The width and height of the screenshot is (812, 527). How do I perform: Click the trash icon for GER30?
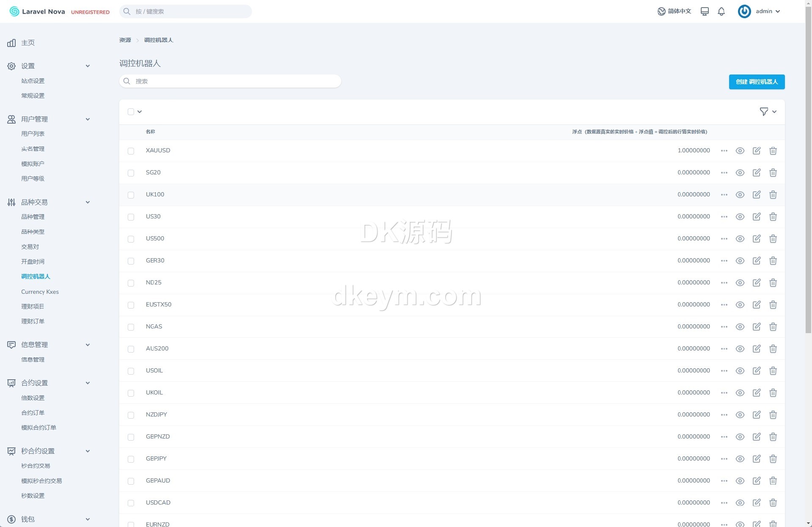coord(773,261)
